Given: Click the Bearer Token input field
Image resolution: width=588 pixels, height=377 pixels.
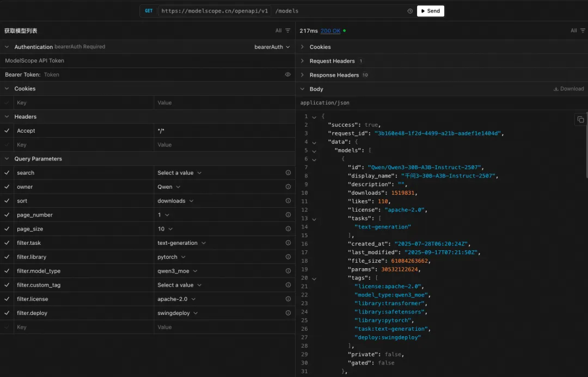Looking at the screenshot, I should pos(163,75).
